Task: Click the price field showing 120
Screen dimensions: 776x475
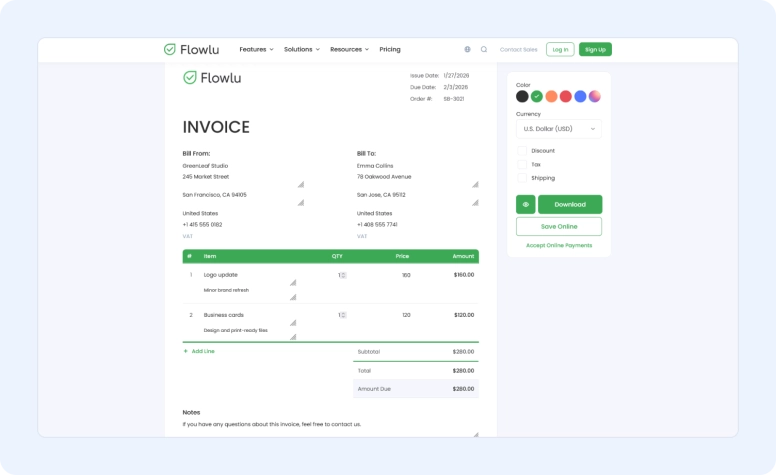Action: click(406, 315)
